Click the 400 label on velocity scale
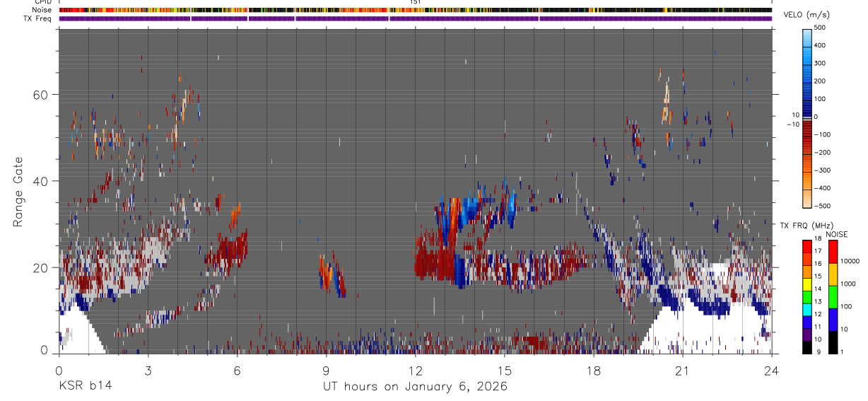 [821, 45]
